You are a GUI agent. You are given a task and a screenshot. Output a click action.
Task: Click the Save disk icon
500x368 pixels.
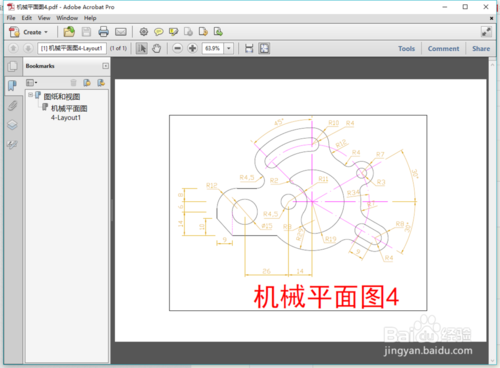pos(86,32)
